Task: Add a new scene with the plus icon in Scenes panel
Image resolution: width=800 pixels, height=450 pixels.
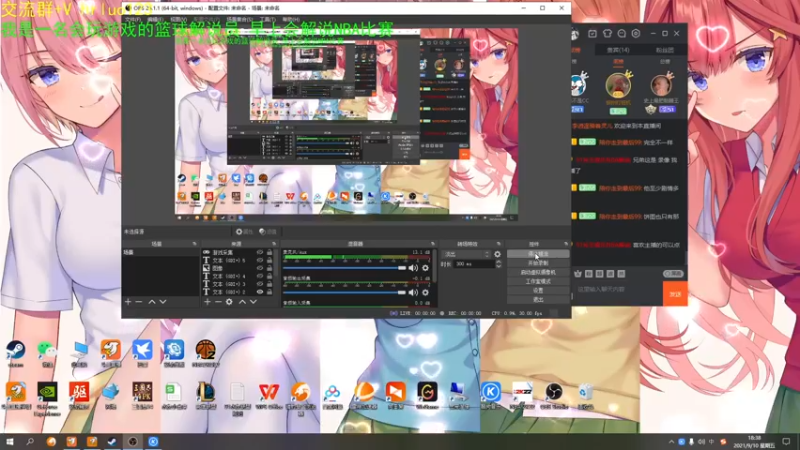Action: [x=128, y=302]
